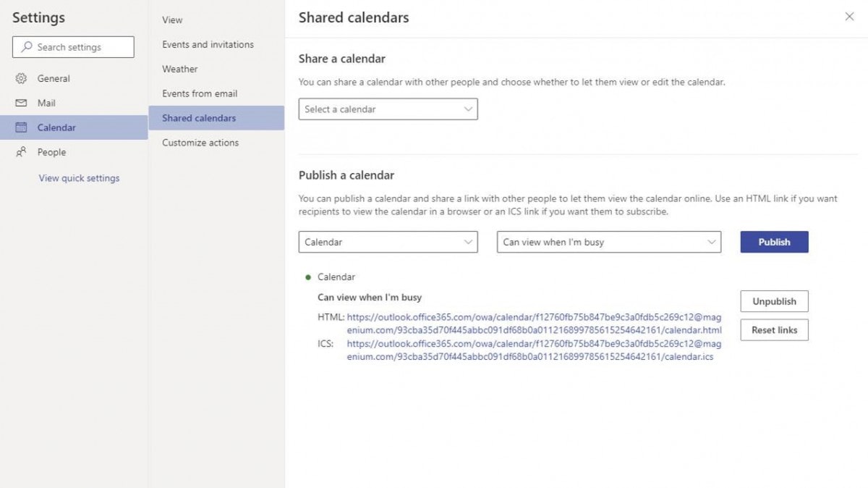The width and height of the screenshot is (868, 488).
Task: Open Events and invitations settings
Action: click(207, 44)
